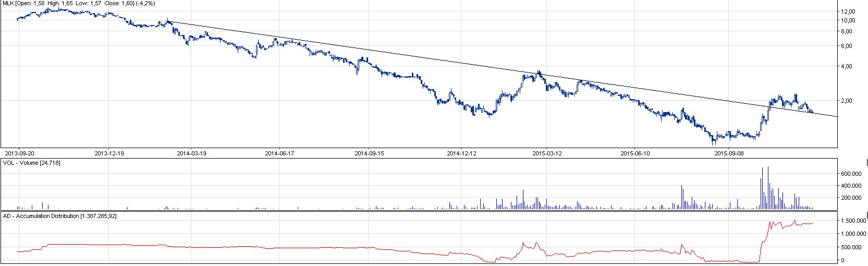
Task: Click the 2014-06-17 date axis label
Action: 279,153
